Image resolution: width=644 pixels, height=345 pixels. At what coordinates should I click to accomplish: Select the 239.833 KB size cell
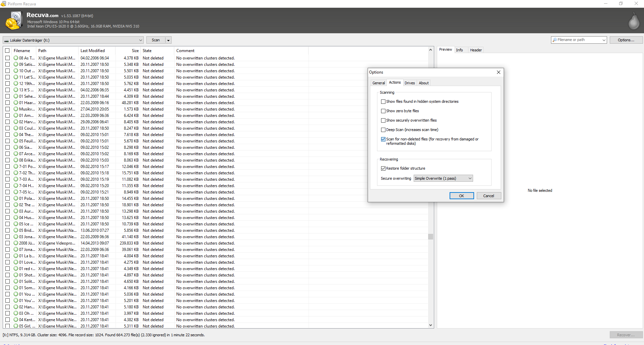pos(129,243)
